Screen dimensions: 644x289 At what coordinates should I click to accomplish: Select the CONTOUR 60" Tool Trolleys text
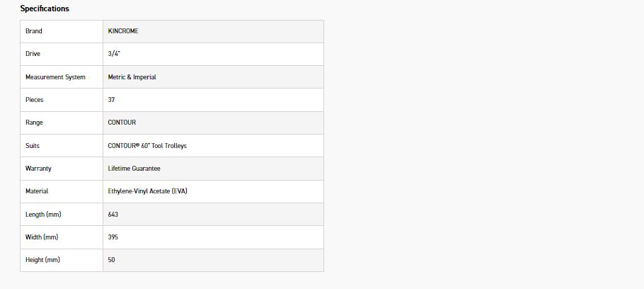147,146
